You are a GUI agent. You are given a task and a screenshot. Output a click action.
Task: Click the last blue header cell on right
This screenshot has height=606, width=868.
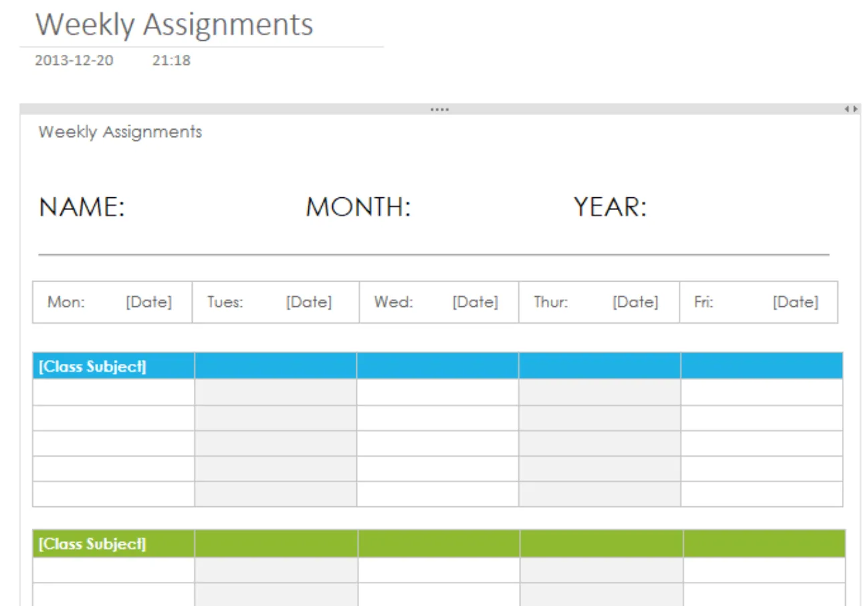pos(762,367)
